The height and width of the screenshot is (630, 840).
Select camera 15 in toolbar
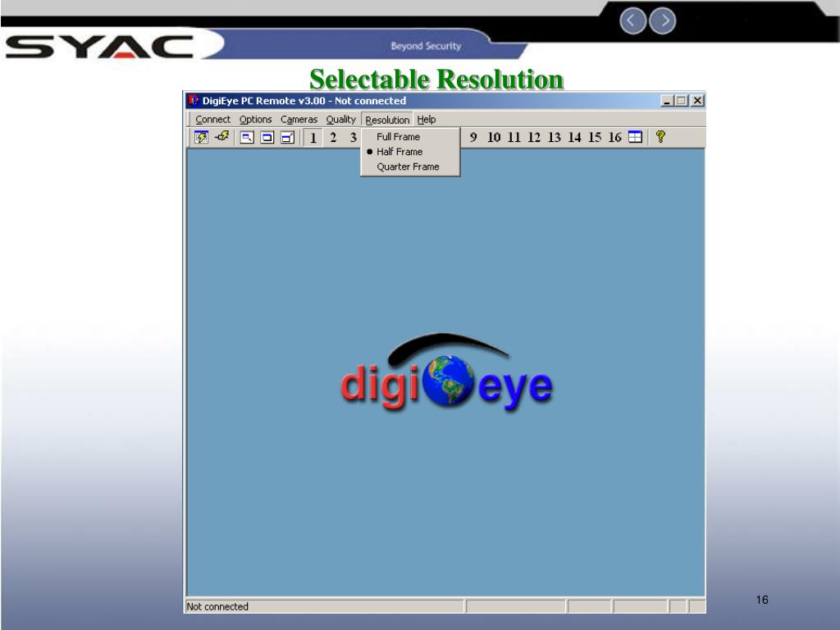pos(595,137)
